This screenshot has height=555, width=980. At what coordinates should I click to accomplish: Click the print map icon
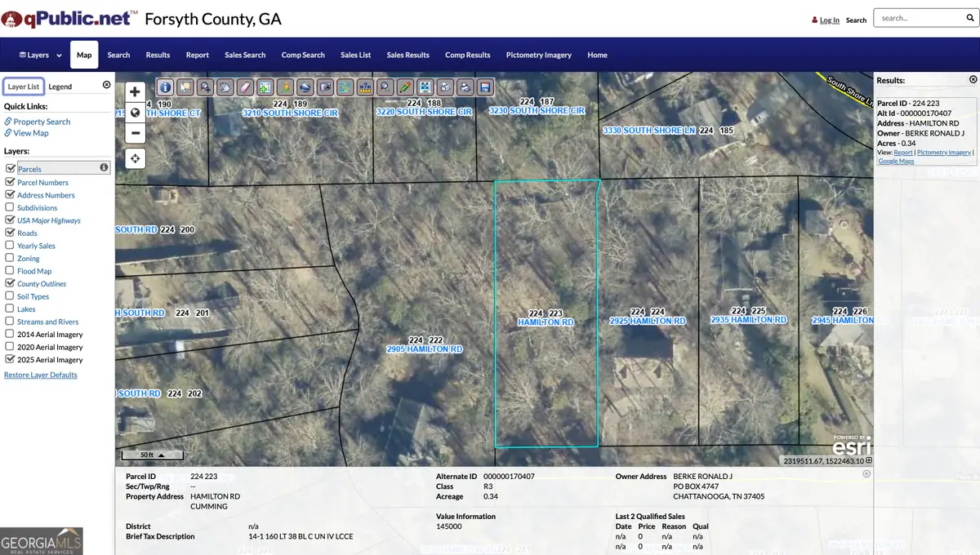click(465, 87)
